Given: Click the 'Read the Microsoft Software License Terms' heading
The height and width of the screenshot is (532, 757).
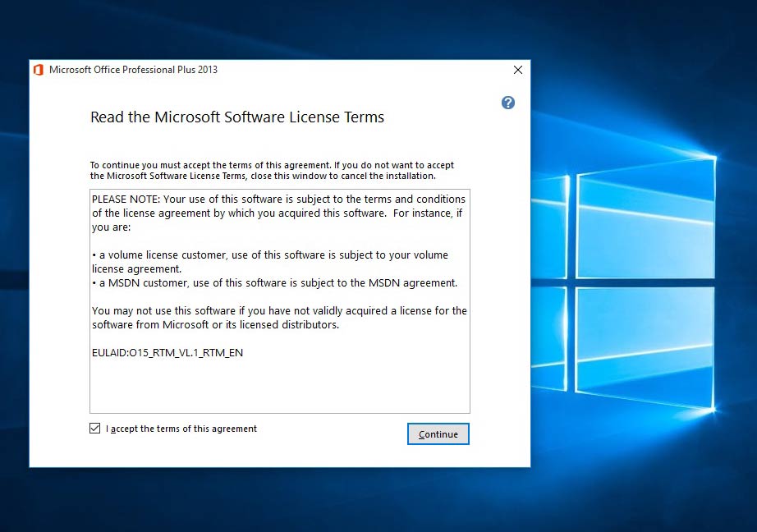Looking at the screenshot, I should point(237,117).
